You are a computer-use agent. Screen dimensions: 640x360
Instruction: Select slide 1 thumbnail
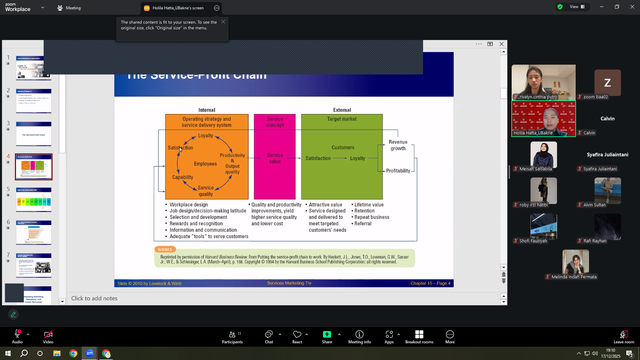coord(33,67)
